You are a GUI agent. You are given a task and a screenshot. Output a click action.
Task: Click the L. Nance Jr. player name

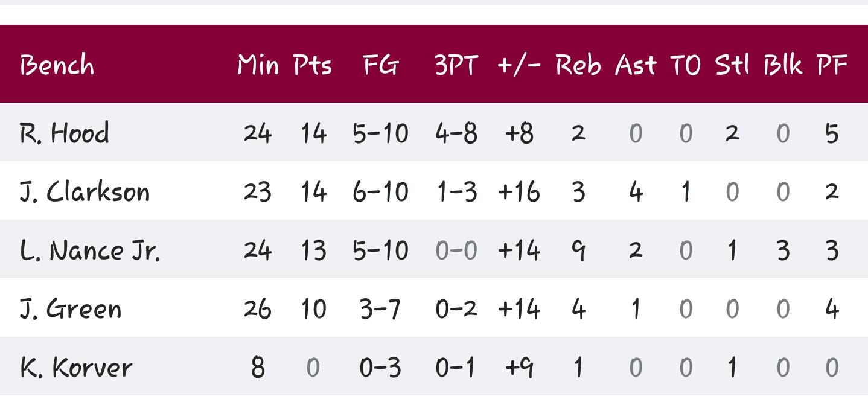pyautogui.click(x=90, y=250)
